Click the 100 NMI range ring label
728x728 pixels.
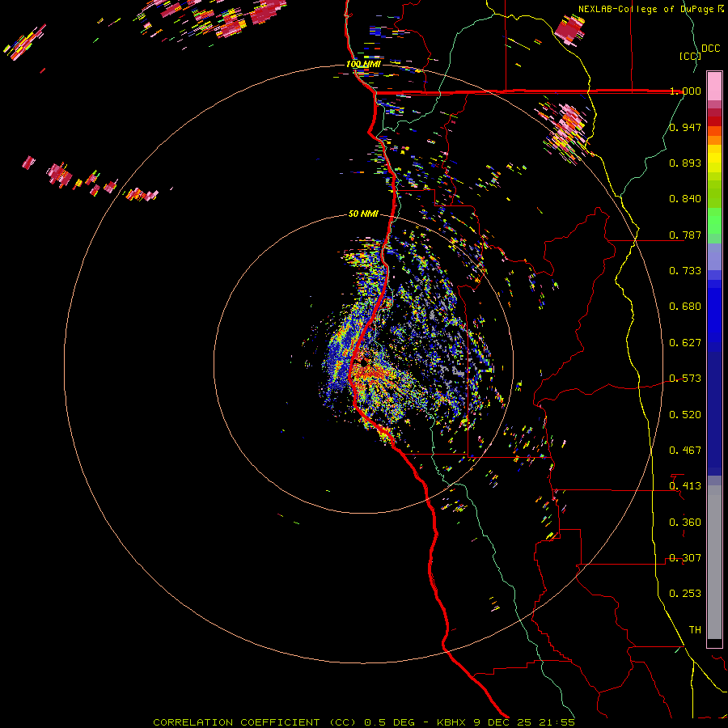[x=363, y=64]
